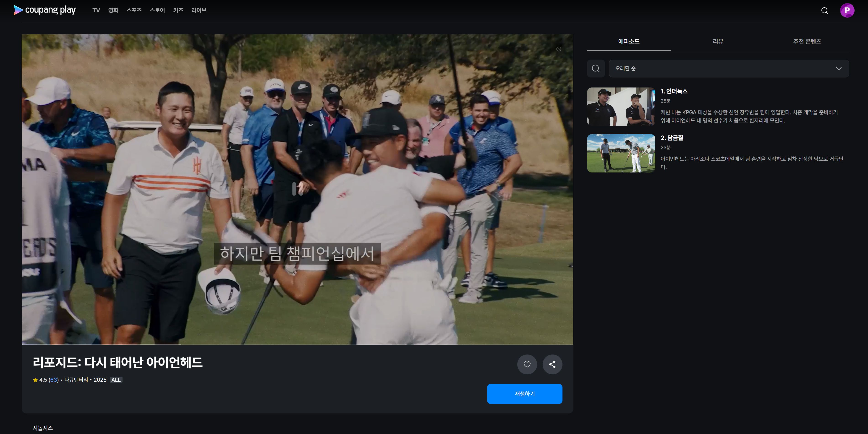Click the share icon button
The image size is (868, 434).
(x=552, y=364)
